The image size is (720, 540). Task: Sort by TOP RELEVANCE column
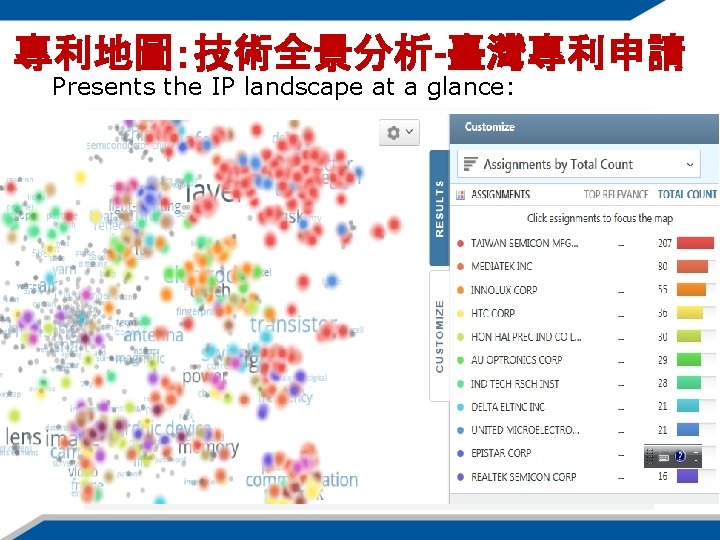coord(615,195)
